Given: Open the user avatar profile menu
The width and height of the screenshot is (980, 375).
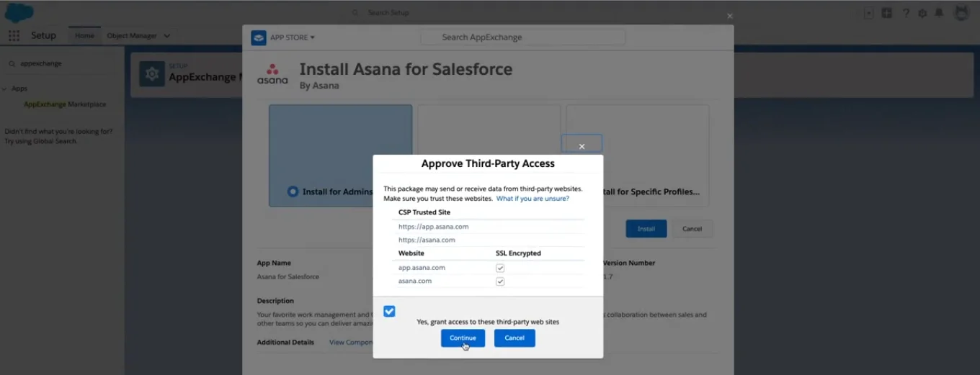Looking at the screenshot, I should click(961, 13).
